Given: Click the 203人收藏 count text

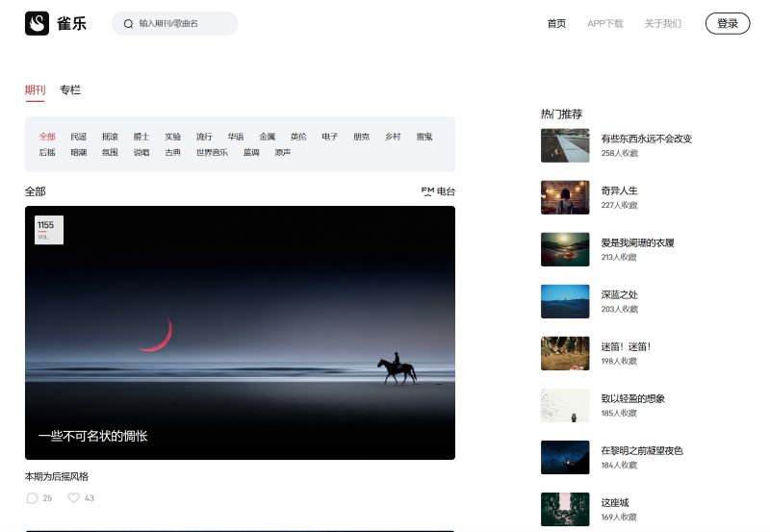Looking at the screenshot, I should 619,309.
